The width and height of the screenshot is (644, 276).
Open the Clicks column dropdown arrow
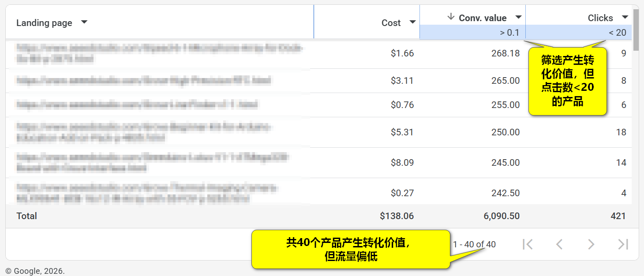point(625,17)
